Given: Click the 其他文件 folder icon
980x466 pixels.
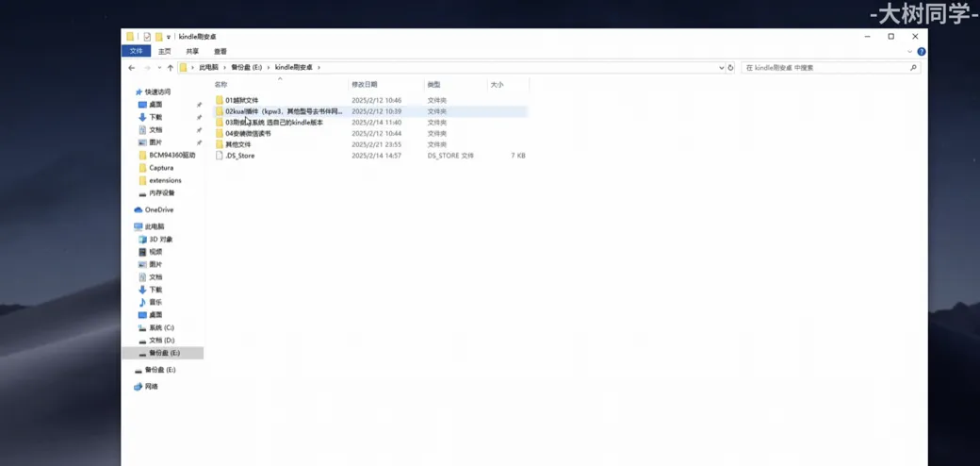Looking at the screenshot, I should 220,144.
